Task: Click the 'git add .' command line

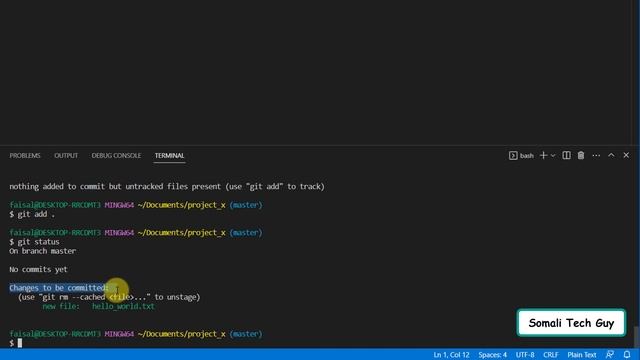Action: click(32, 214)
